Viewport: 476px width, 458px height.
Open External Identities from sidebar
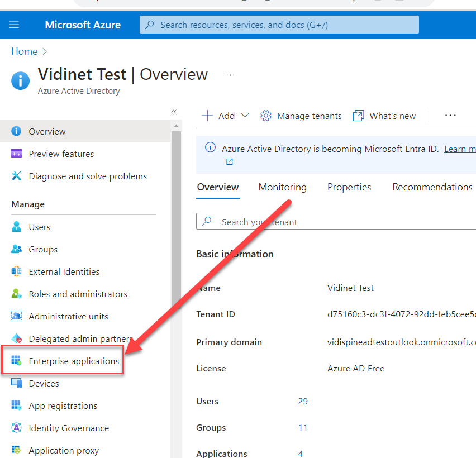click(64, 271)
